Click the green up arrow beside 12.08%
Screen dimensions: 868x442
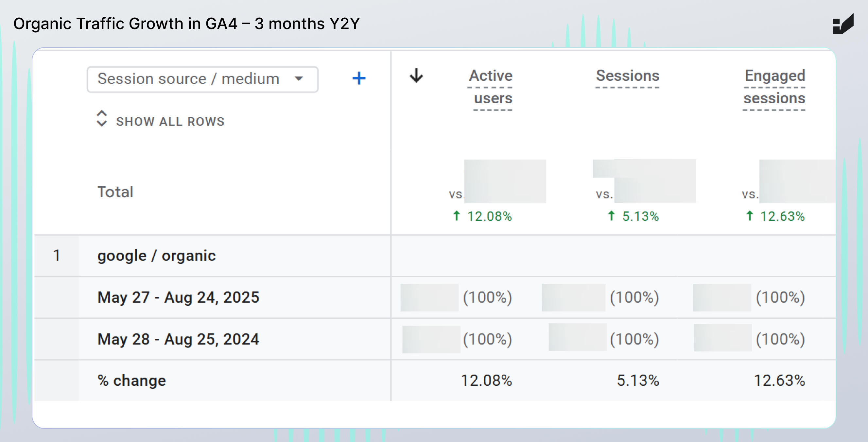(x=456, y=216)
